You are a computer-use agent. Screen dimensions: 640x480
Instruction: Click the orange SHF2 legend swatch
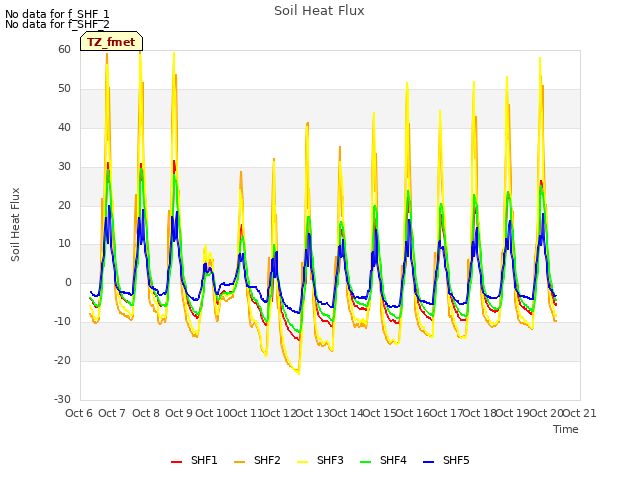click(x=239, y=461)
